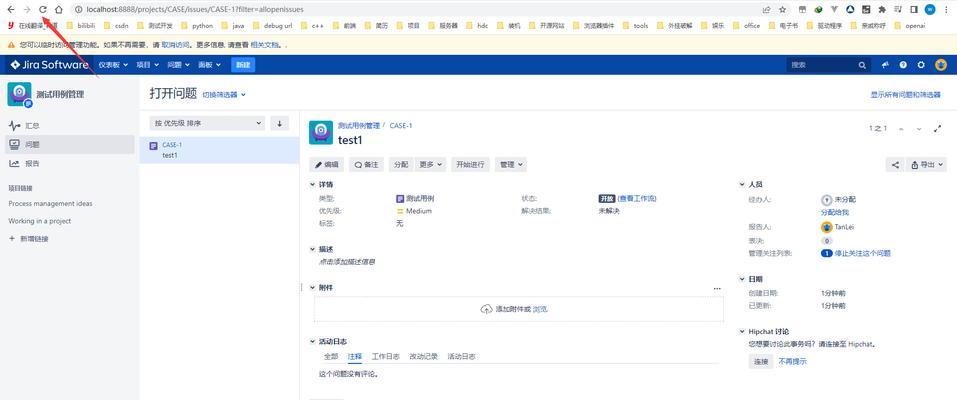This screenshot has width=957, height=400.
Task: Open the 切换筛选器 filter switcher
Action: [224, 95]
